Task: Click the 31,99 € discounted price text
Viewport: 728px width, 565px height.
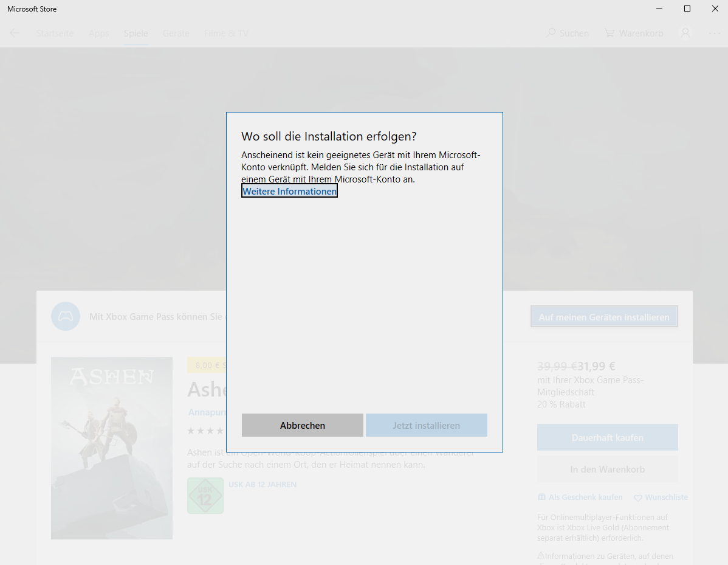Action: pyautogui.click(x=596, y=366)
